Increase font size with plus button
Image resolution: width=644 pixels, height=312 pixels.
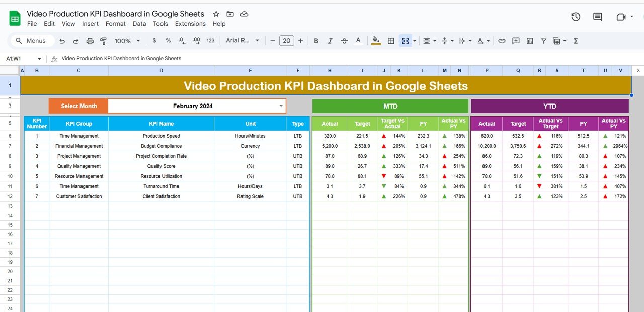[300, 41]
